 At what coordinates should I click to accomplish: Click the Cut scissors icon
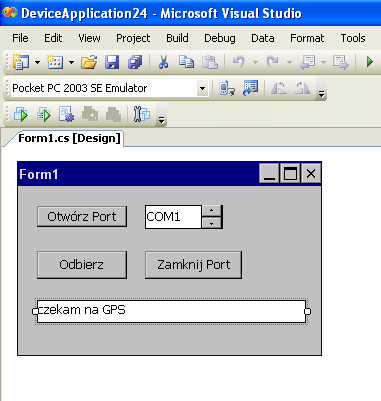163,62
